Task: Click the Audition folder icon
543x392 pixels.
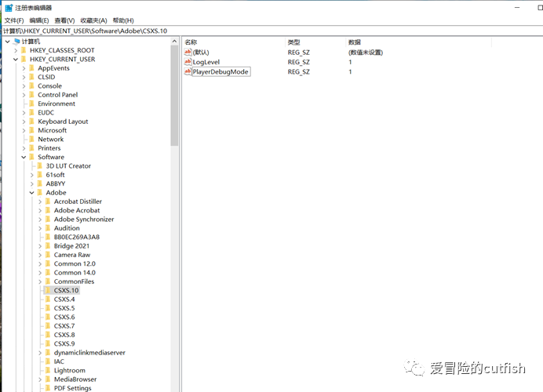Action: [x=48, y=228]
